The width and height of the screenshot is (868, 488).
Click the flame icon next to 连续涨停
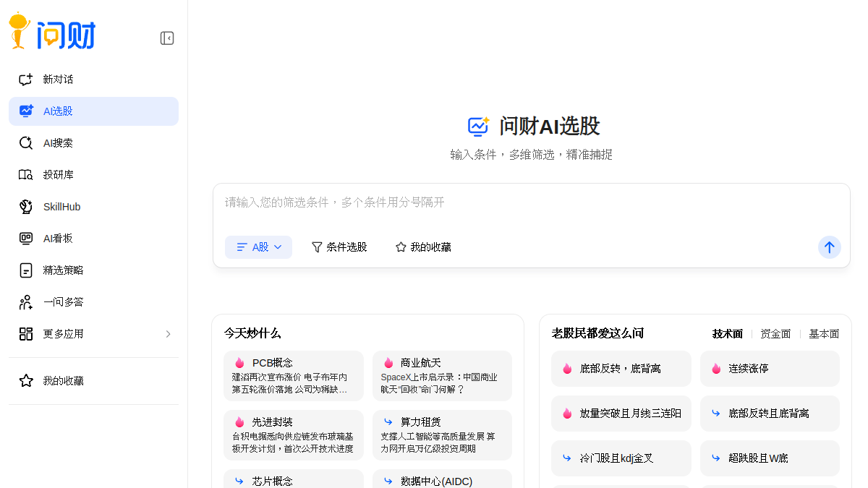click(x=716, y=369)
